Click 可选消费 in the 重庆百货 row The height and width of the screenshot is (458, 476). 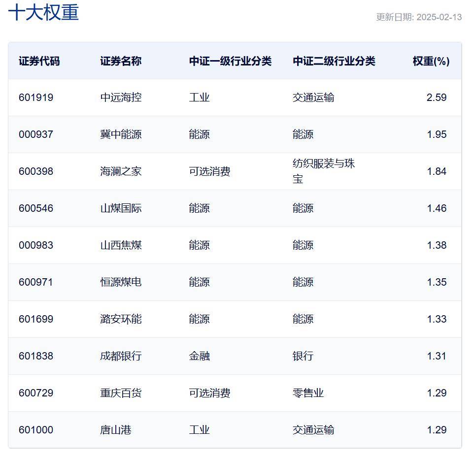(210, 393)
